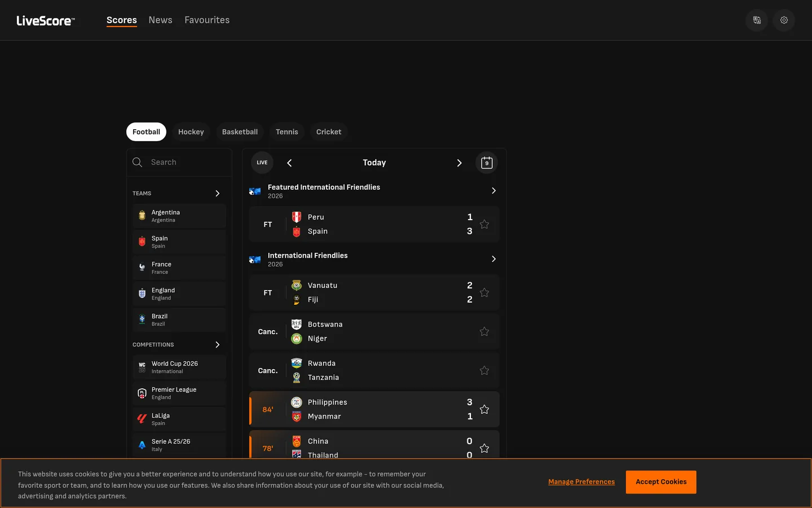Open Manage Preferences link
The width and height of the screenshot is (812, 508).
(x=581, y=482)
